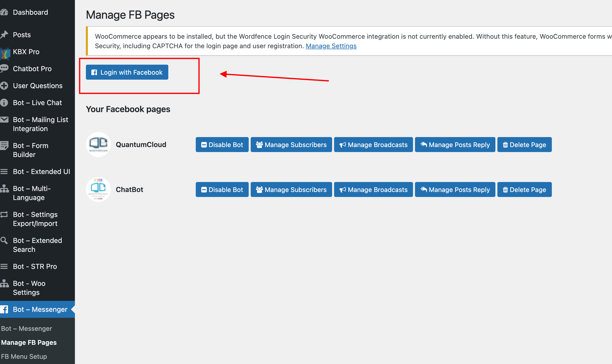
Task: Manage Broadcasts for QuantumCloud
Action: pos(374,145)
